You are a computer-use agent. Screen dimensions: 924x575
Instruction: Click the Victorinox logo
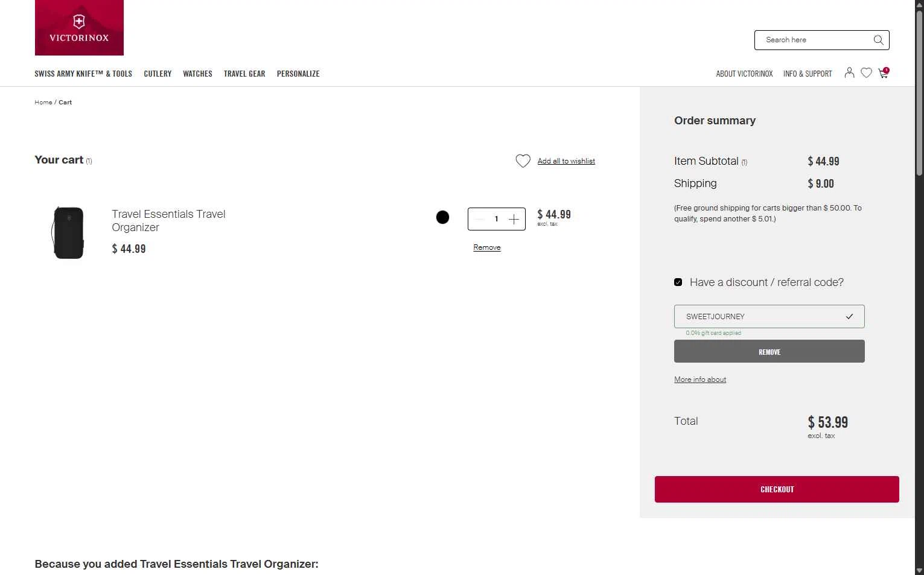point(79,28)
